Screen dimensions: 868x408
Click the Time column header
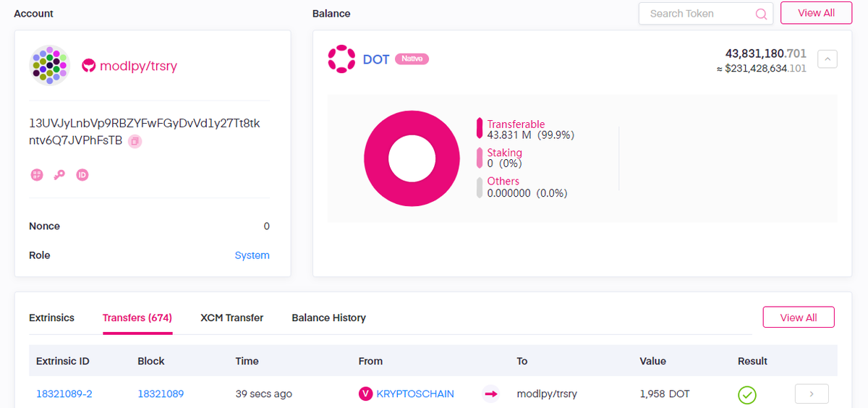[x=247, y=361]
